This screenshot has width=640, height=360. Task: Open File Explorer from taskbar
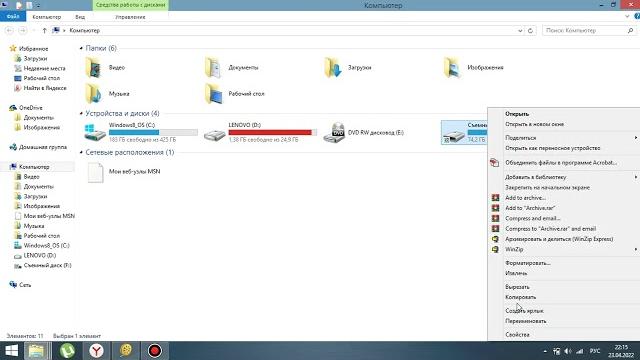pos(37,351)
